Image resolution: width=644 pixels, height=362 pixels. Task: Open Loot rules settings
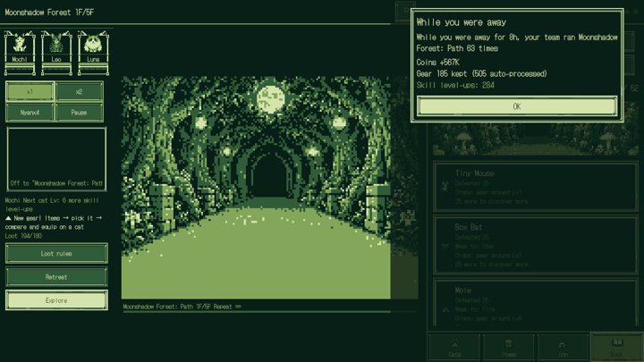[x=56, y=253]
